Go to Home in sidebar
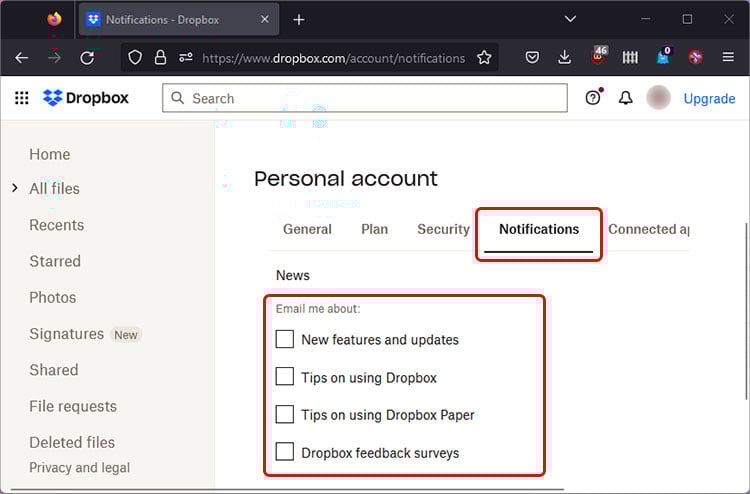Viewport: 750px width, 494px height. pyautogui.click(x=50, y=154)
